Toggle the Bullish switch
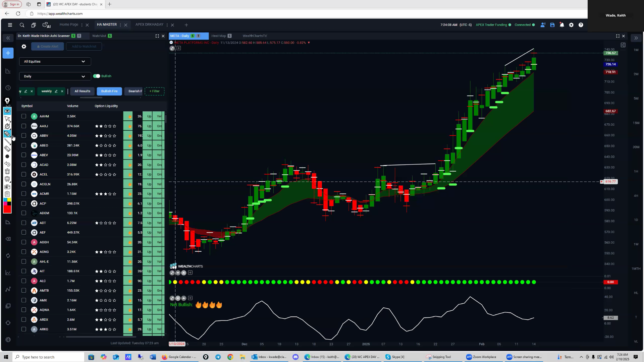Screen dimensions: 644x362 pyautogui.click(x=97, y=76)
